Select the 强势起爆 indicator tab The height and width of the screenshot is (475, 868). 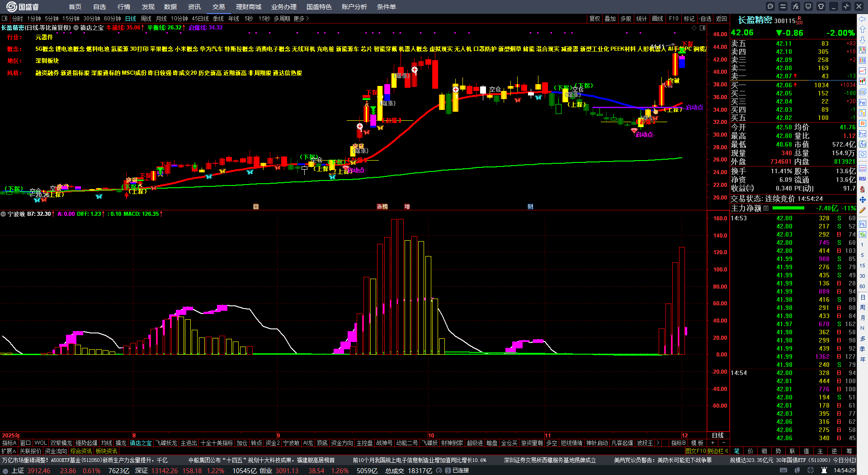point(86,443)
